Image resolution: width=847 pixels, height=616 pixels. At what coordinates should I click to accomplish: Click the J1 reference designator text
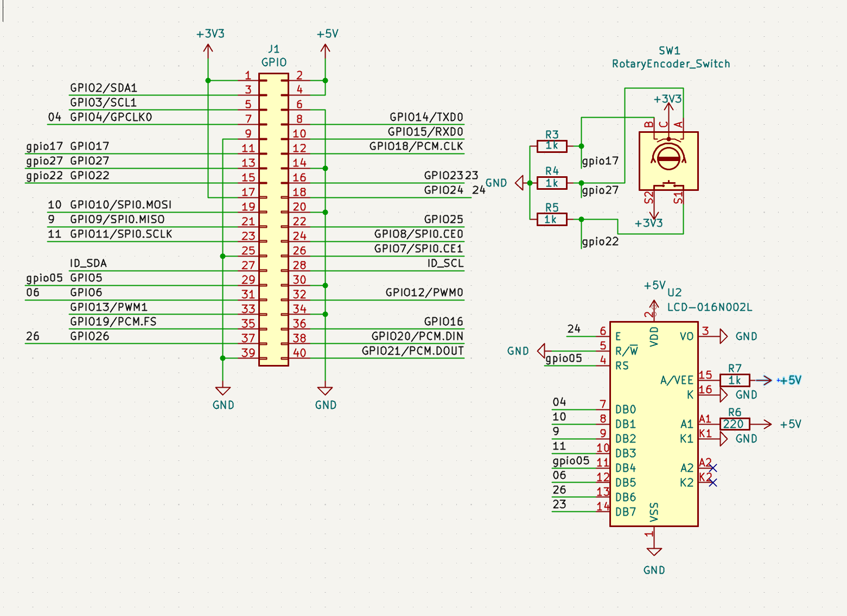pos(273,49)
